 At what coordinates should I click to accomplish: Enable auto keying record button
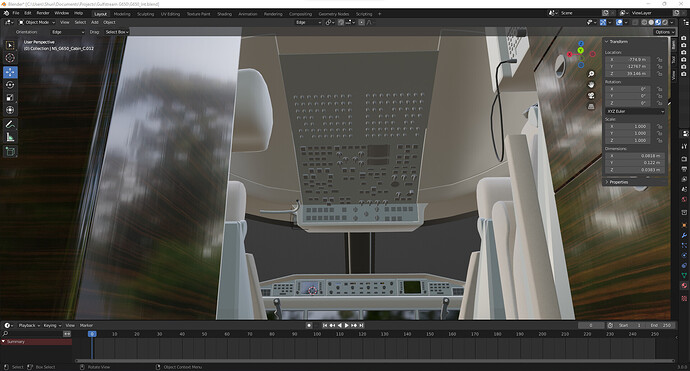309,325
